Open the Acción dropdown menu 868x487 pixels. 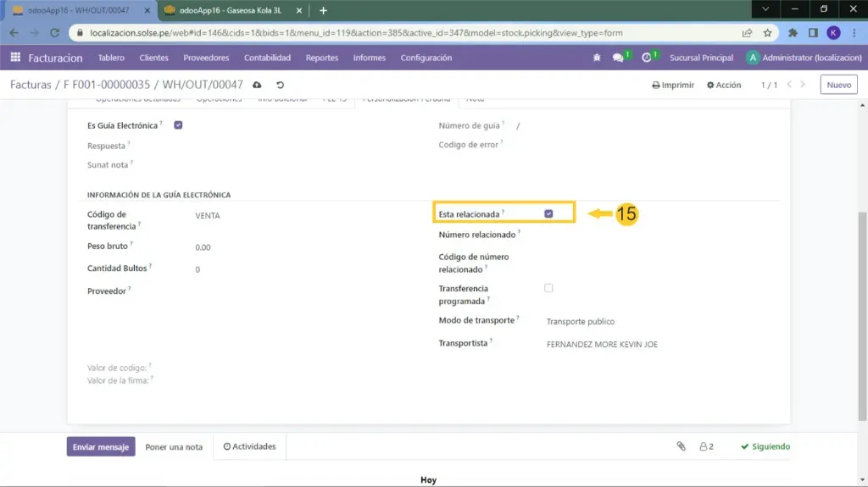(724, 86)
